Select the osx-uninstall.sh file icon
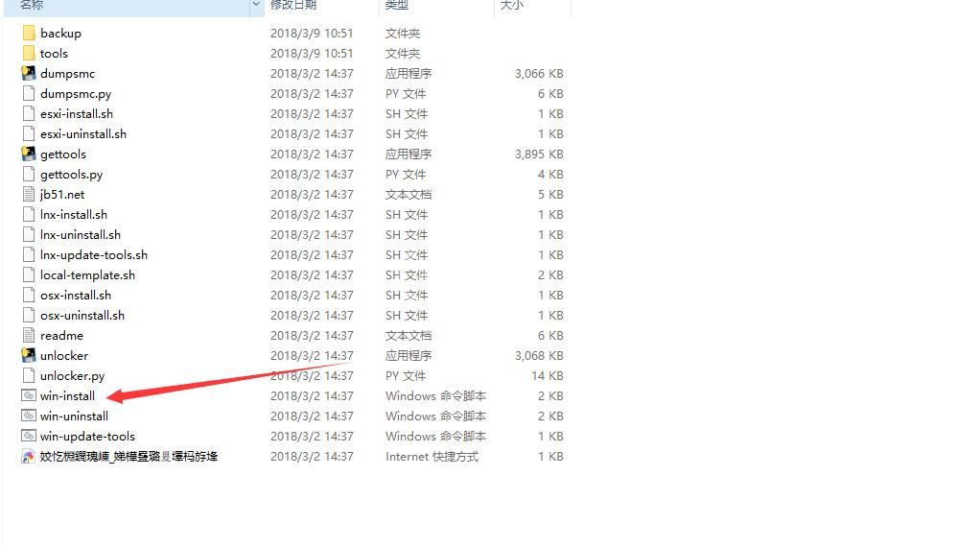This screenshot has width=980, height=547. pyautogui.click(x=28, y=315)
